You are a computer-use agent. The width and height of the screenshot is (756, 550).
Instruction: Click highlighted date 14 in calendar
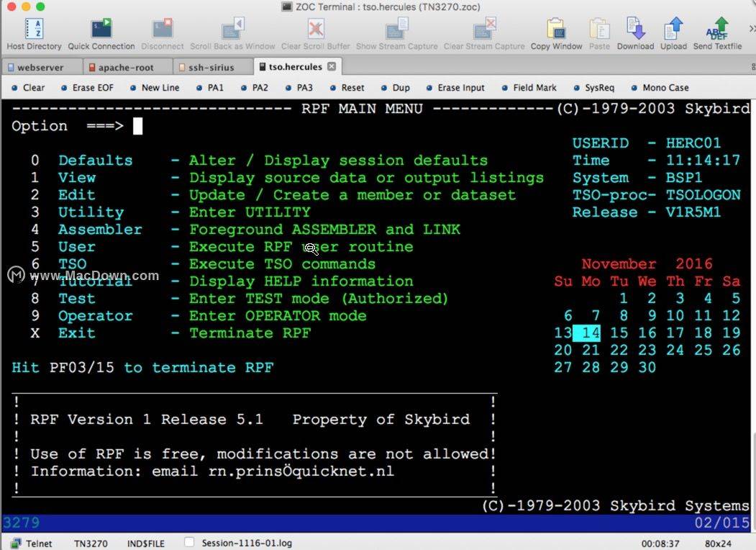[591, 333]
